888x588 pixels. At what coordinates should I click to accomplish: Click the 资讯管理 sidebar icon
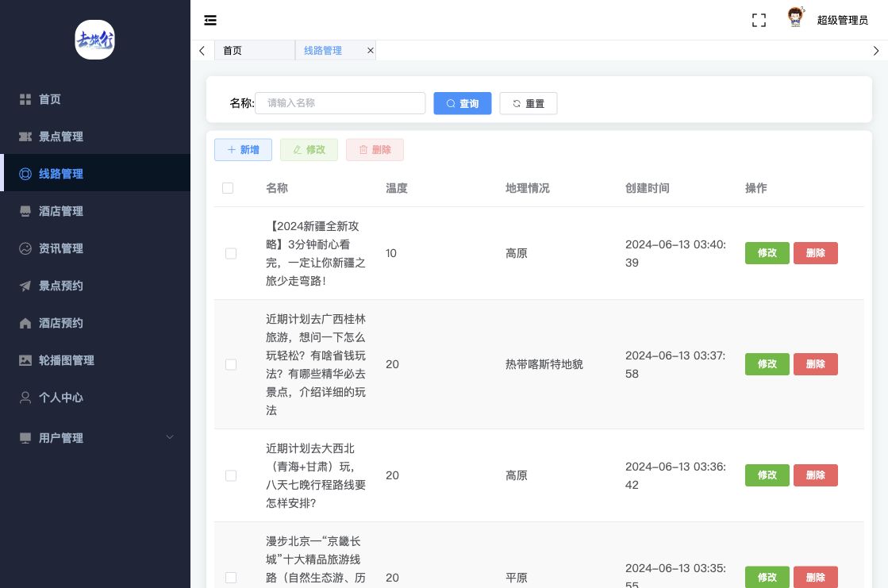click(x=25, y=248)
